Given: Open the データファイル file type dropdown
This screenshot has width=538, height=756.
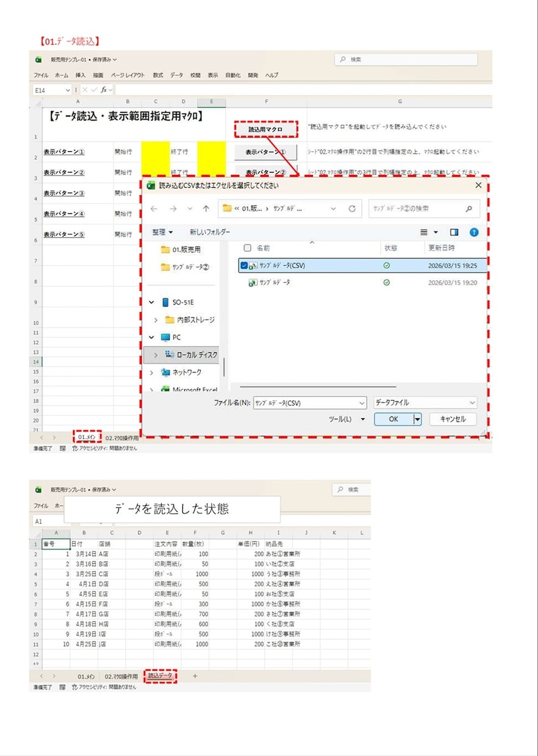Looking at the screenshot, I should [x=472, y=403].
